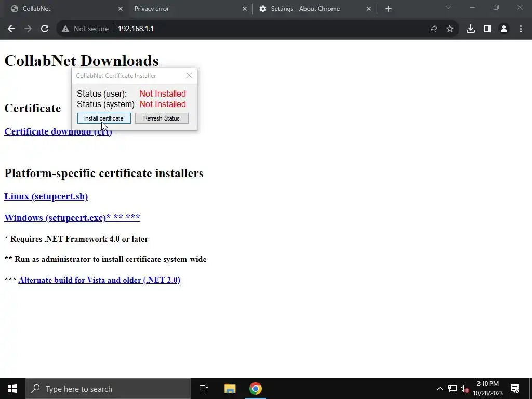Open network status tray icon
Viewport: 532px width, 399px height.
click(453, 389)
